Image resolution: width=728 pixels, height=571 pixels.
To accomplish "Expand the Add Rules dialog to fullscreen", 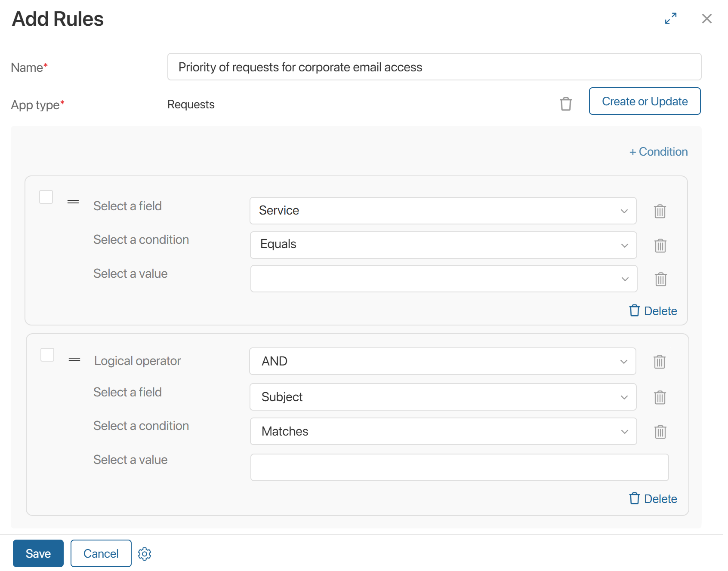I will click(670, 18).
